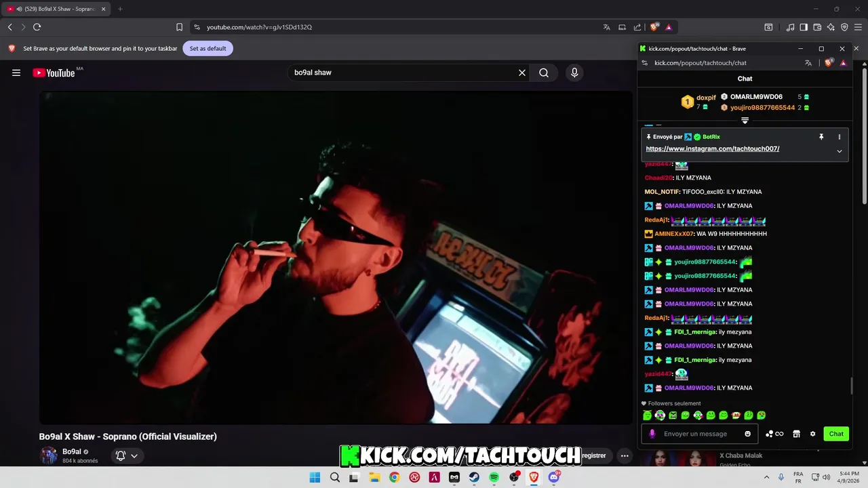Show hidden system tray icons chevron
The height and width of the screenshot is (488, 868).
point(766,477)
